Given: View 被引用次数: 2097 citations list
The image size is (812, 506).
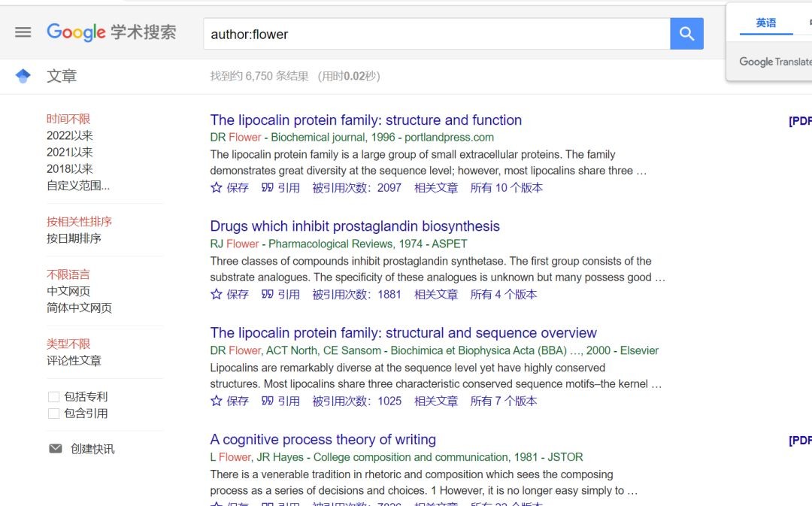Looking at the screenshot, I should pyautogui.click(x=357, y=188).
